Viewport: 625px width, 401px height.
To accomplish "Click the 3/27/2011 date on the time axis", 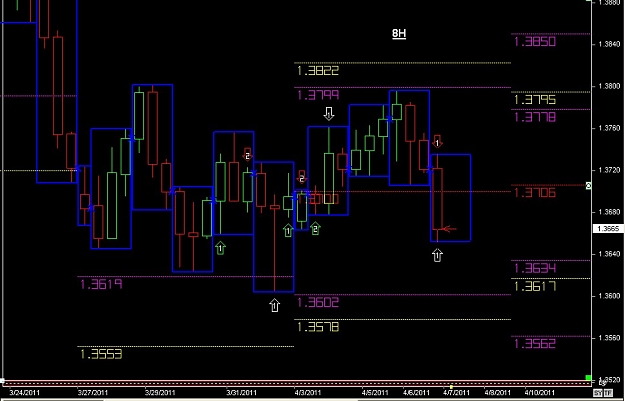I will [x=93, y=393].
